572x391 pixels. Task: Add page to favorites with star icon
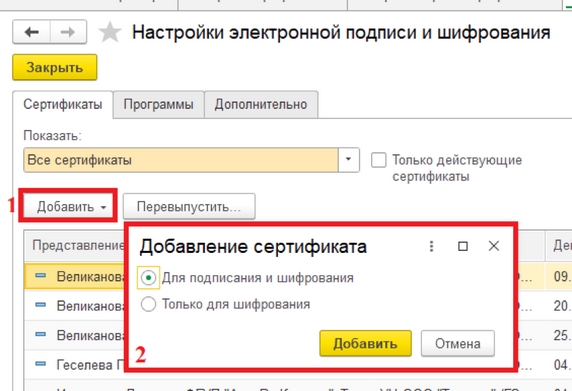tap(110, 32)
